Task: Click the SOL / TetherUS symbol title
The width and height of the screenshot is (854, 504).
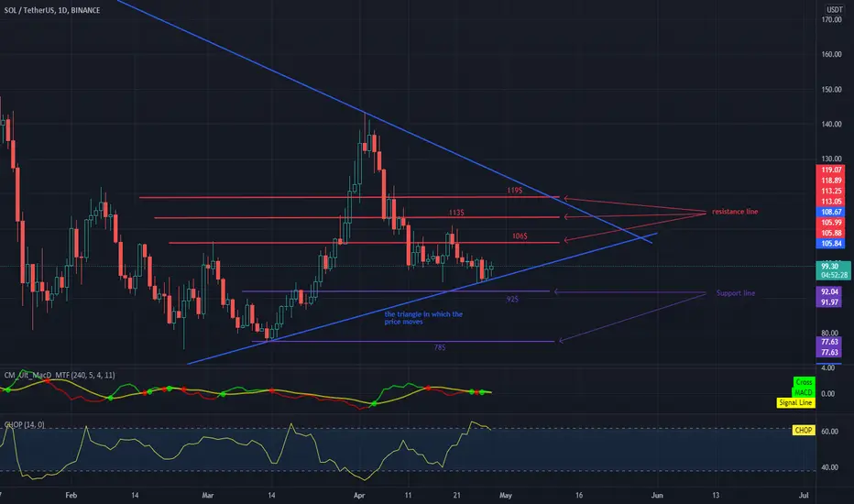Action: [51, 10]
